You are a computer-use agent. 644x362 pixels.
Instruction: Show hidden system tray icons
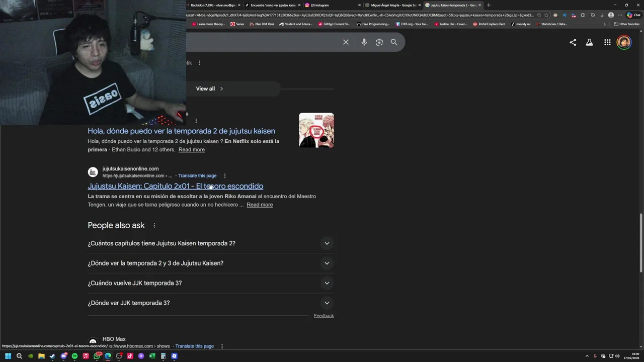coord(587,356)
